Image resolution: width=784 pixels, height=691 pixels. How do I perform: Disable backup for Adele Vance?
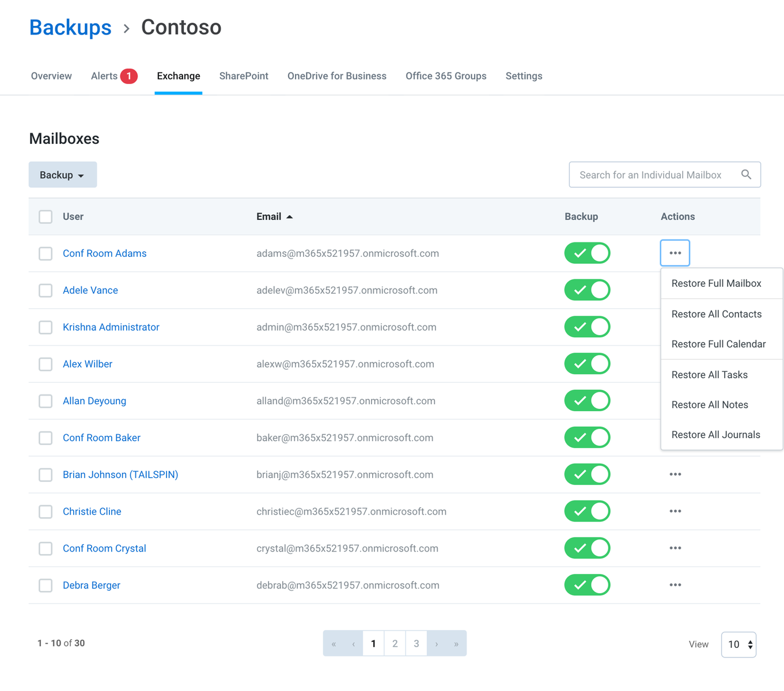coord(587,290)
